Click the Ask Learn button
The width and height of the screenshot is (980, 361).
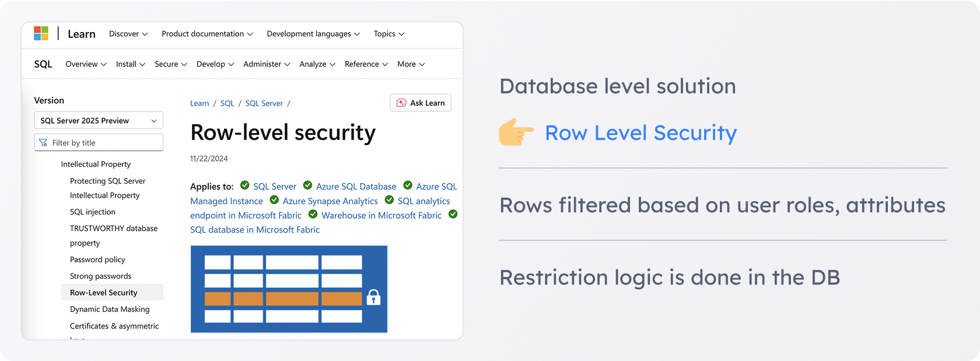coord(421,103)
